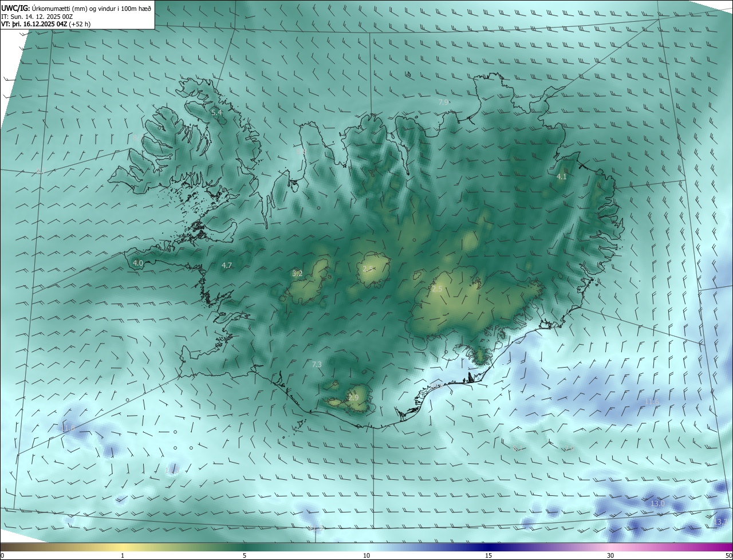Click the 13.0 value in the southeast sea
Screen dimensions: 733x560
pyautogui.click(x=657, y=504)
